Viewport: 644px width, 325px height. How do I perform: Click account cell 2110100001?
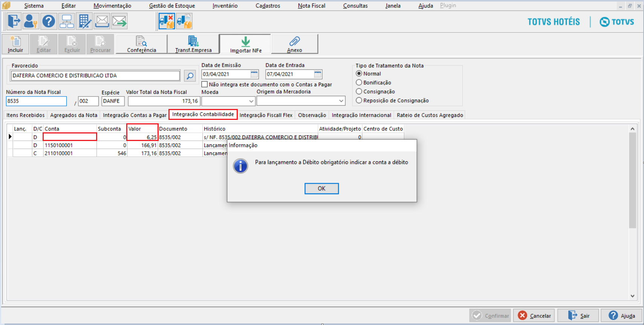70,153
